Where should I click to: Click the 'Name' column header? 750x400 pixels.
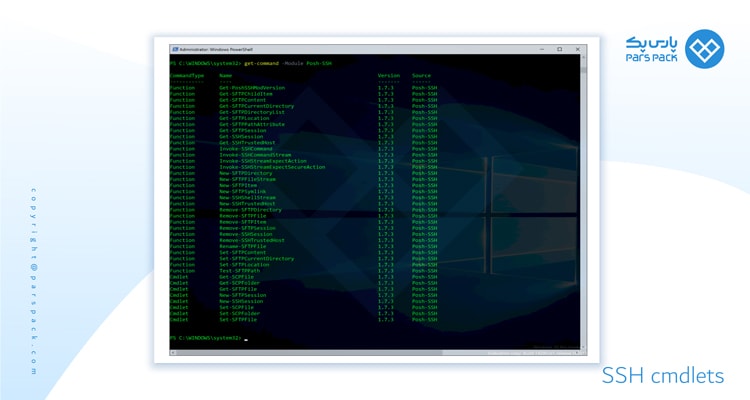click(x=226, y=76)
